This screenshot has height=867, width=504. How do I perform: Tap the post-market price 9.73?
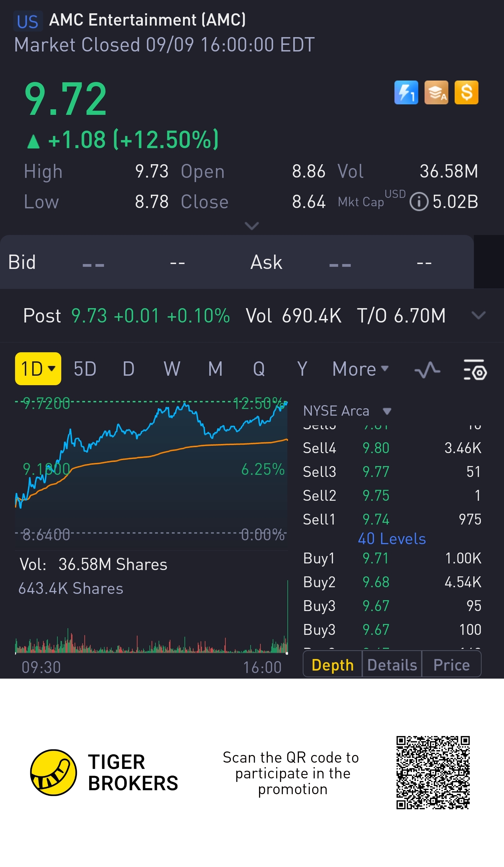click(89, 315)
